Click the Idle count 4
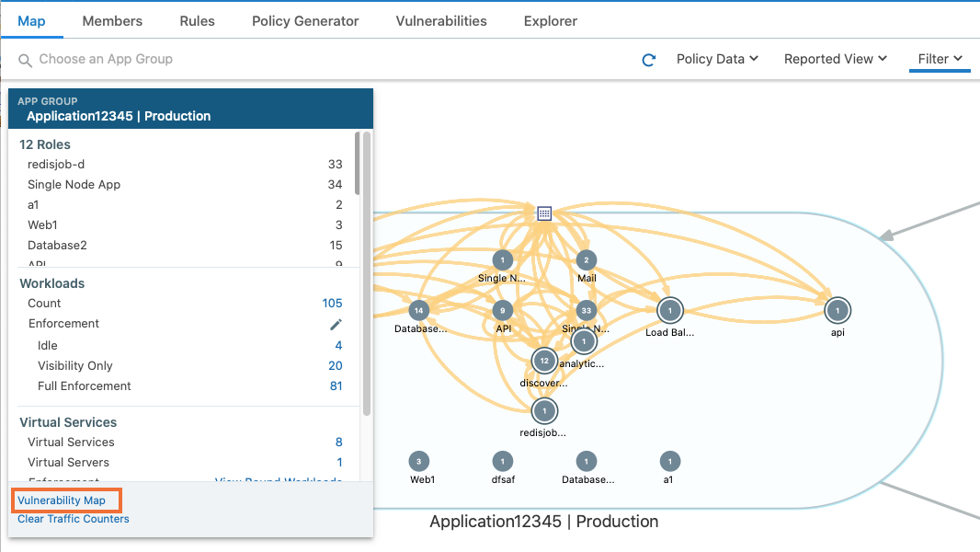Image resolution: width=980 pixels, height=552 pixels. click(x=338, y=345)
